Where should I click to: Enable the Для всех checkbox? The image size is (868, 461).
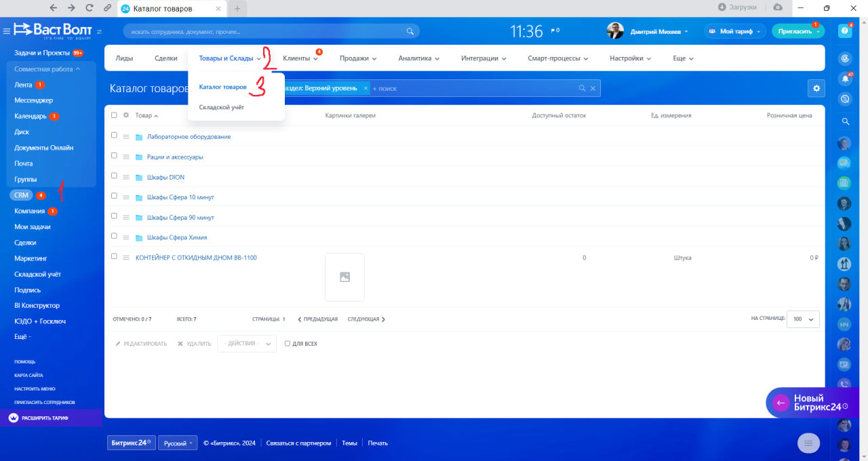click(288, 344)
